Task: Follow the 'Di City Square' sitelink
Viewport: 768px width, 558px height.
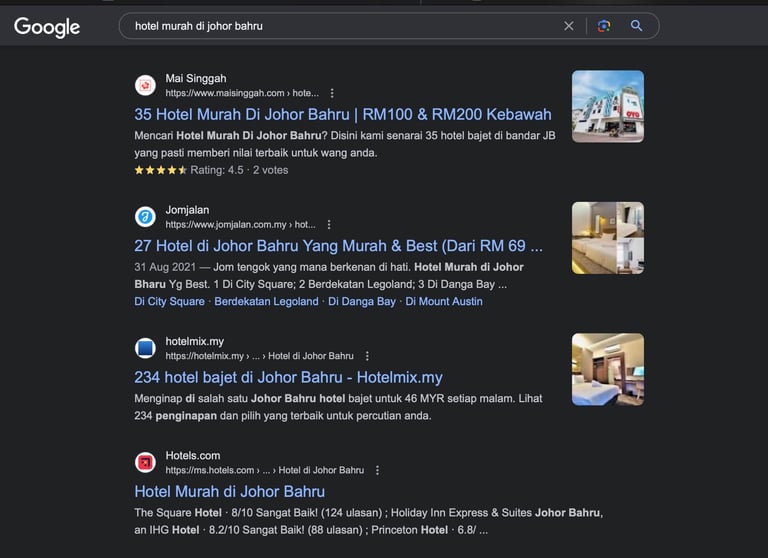Action: click(x=169, y=301)
